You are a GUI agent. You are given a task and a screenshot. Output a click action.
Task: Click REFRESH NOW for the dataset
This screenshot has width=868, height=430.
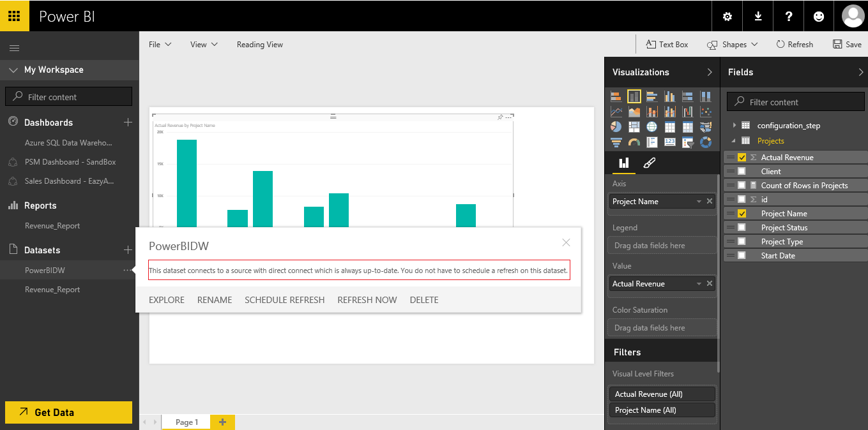tap(367, 300)
